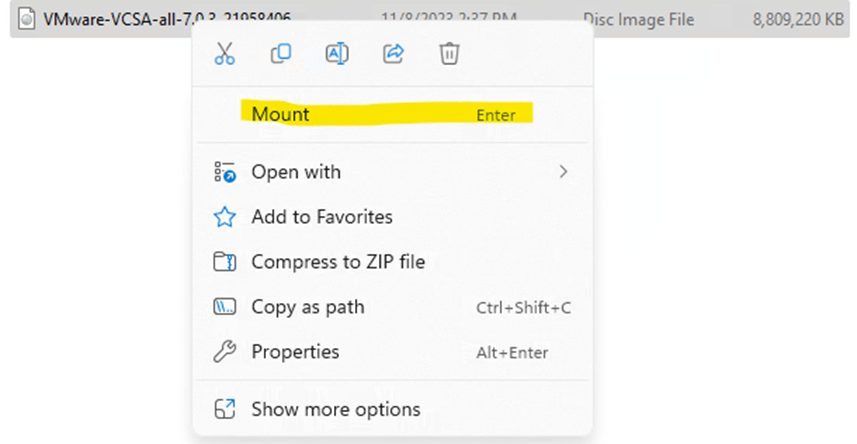Click the star icon for Add to Favorites
Image resolution: width=857 pixels, height=444 pixels.
click(225, 217)
